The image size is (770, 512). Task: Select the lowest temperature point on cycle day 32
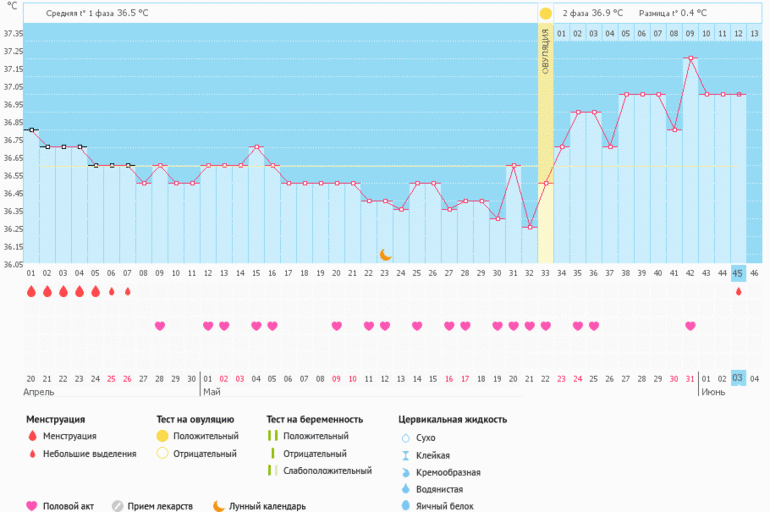tap(530, 227)
